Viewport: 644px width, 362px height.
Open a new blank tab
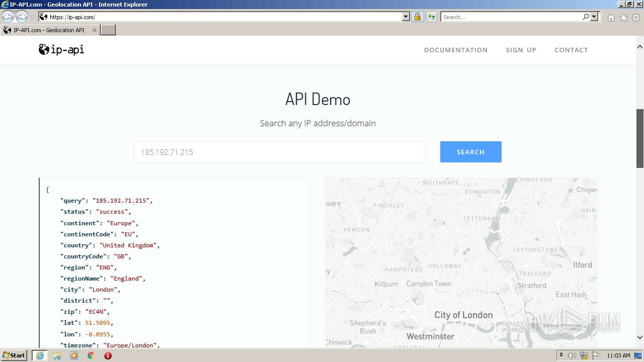(x=108, y=30)
